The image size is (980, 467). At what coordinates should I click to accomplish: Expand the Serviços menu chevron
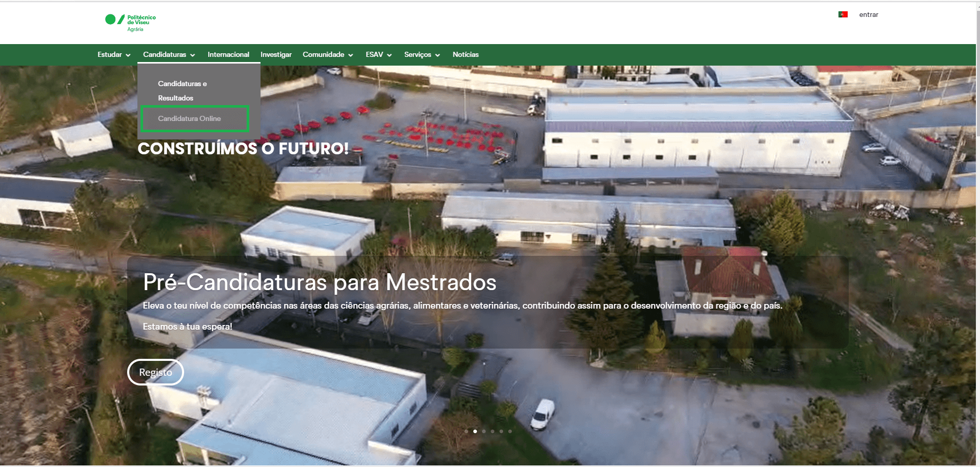pos(437,55)
